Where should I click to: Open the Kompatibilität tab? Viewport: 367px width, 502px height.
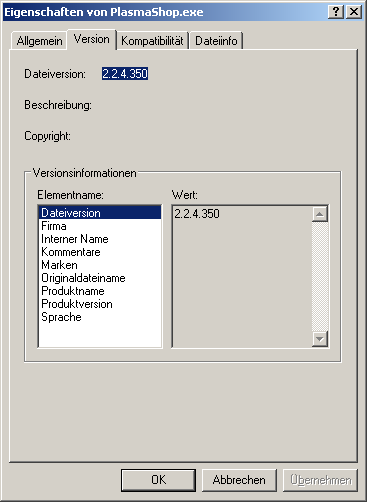[152, 41]
